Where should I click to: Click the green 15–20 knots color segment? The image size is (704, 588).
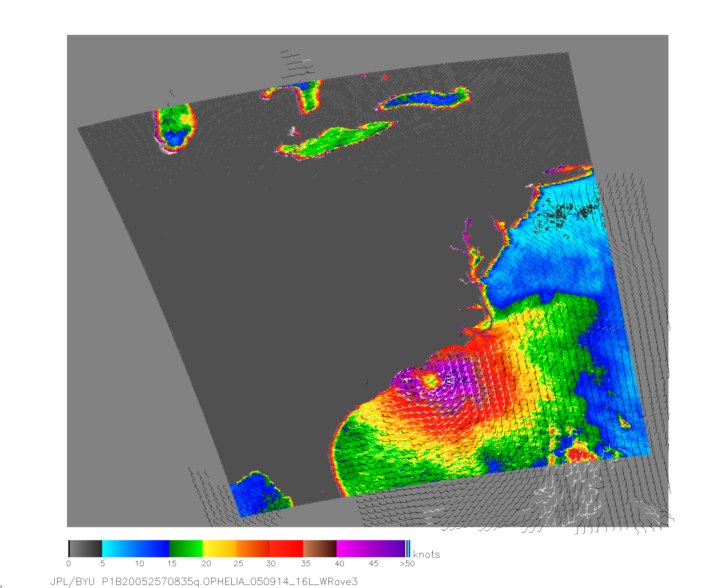(186, 548)
